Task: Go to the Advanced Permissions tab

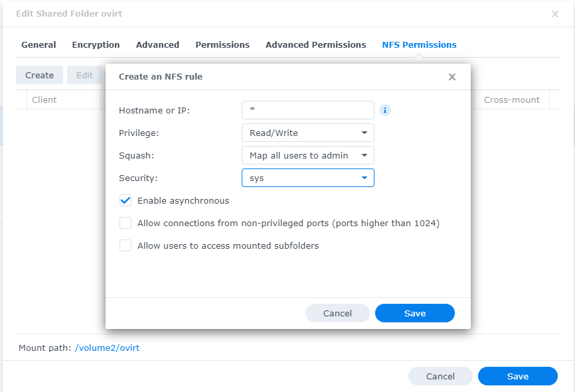Action: [x=315, y=45]
